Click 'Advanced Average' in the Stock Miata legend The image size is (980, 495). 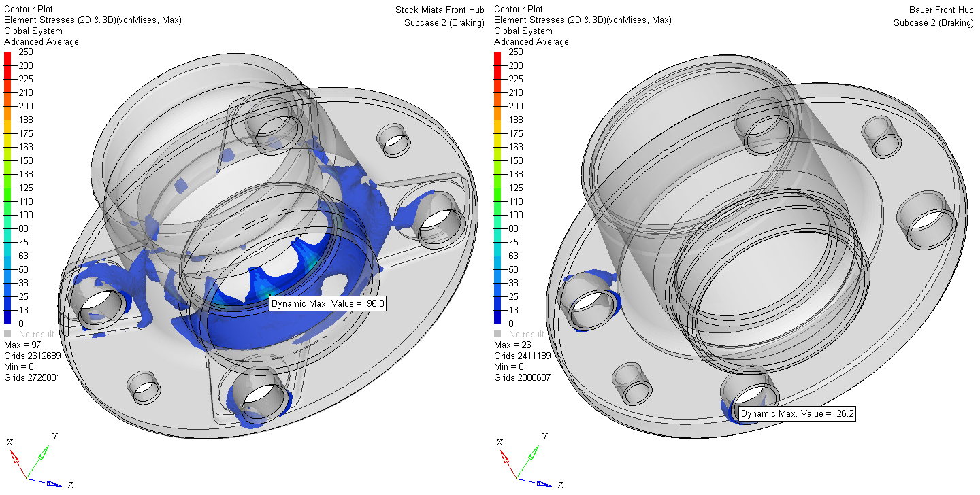click(42, 42)
